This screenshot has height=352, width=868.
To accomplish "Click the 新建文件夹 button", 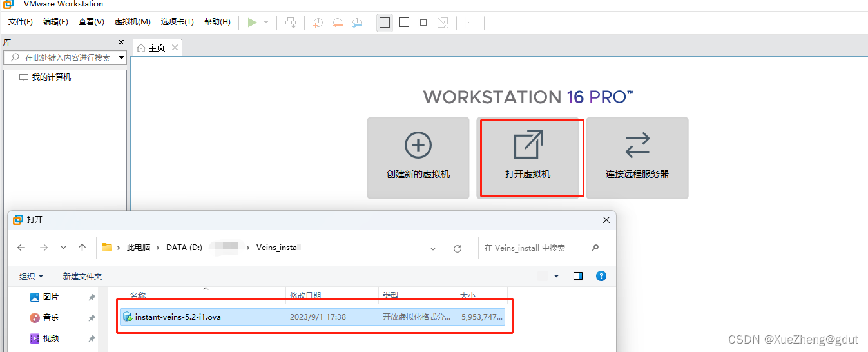I will point(82,276).
